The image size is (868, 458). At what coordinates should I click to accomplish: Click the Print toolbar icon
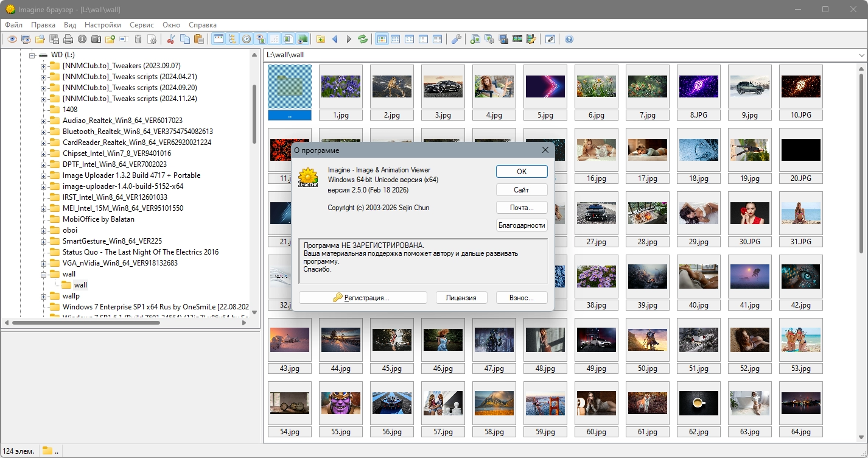pyautogui.click(x=68, y=40)
